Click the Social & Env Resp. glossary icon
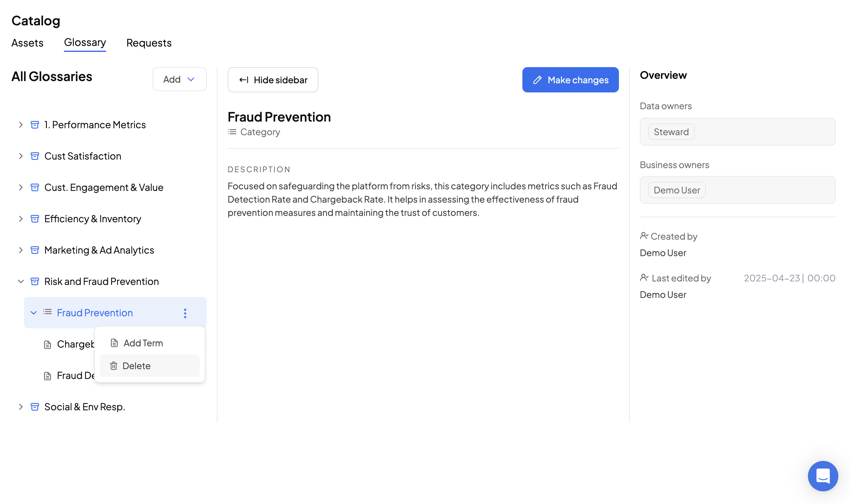The width and height of the screenshot is (851, 504). pyautogui.click(x=35, y=406)
